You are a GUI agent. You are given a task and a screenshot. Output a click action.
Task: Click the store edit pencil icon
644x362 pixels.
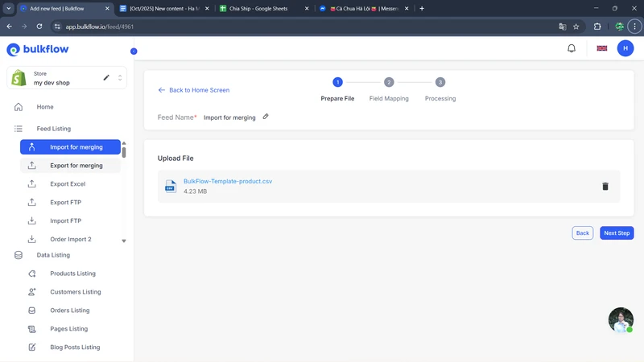106,78
